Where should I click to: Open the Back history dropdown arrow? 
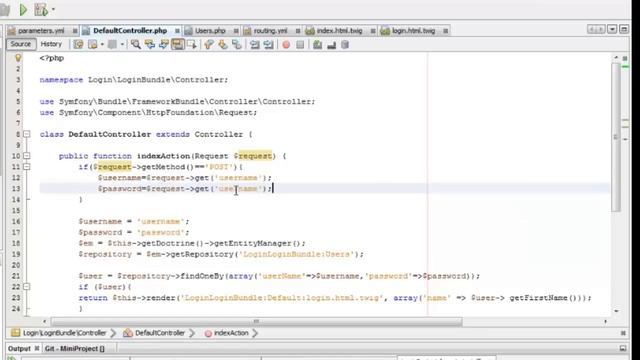click(102, 44)
